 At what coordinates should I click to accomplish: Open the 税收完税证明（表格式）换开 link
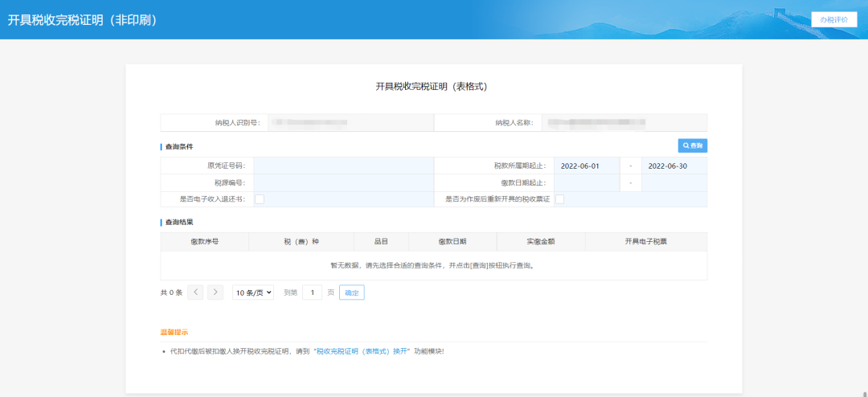point(362,352)
